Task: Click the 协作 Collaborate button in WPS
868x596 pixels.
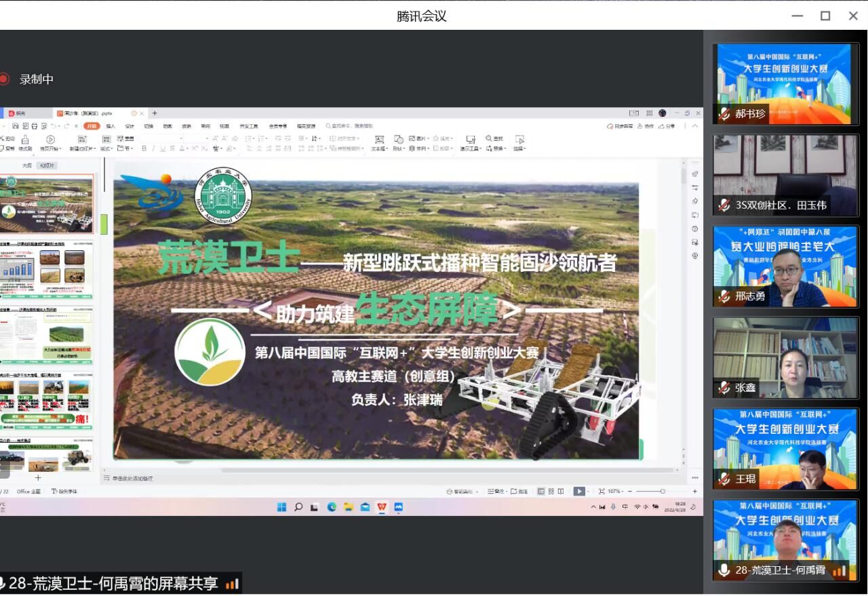Action: tap(645, 126)
